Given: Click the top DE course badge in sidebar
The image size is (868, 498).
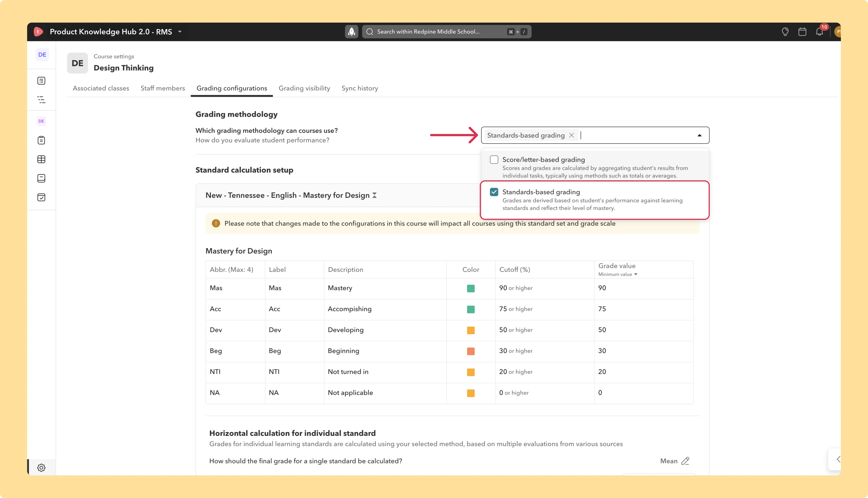Looking at the screenshot, I should (42, 55).
